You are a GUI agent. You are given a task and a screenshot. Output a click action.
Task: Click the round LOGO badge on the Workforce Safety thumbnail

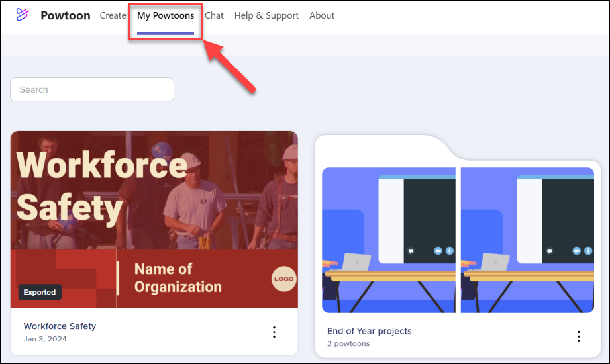[x=283, y=279]
